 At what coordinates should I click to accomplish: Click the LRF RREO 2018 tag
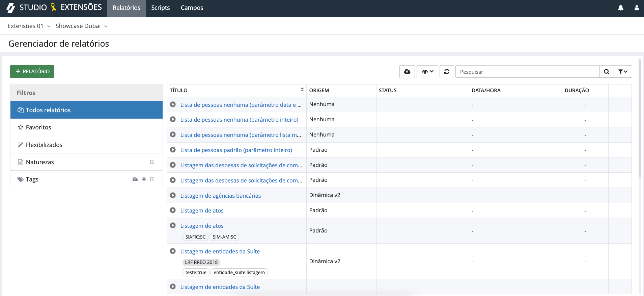click(201, 262)
